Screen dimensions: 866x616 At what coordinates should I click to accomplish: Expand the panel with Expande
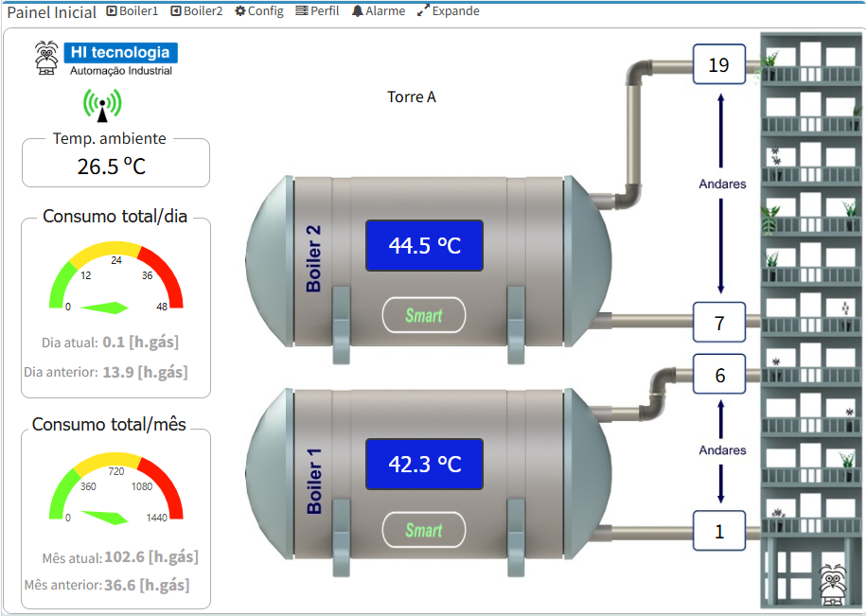[449, 11]
